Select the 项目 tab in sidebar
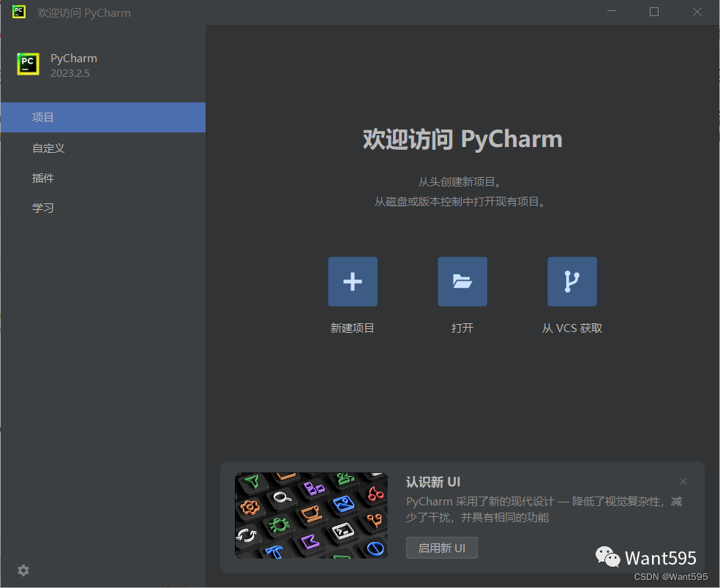This screenshot has width=720, height=588. pyautogui.click(x=103, y=118)
